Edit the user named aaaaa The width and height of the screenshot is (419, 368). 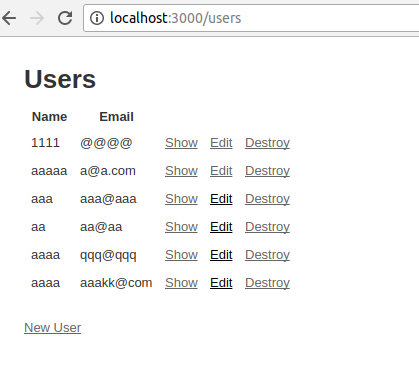click(x=221, y=171)
